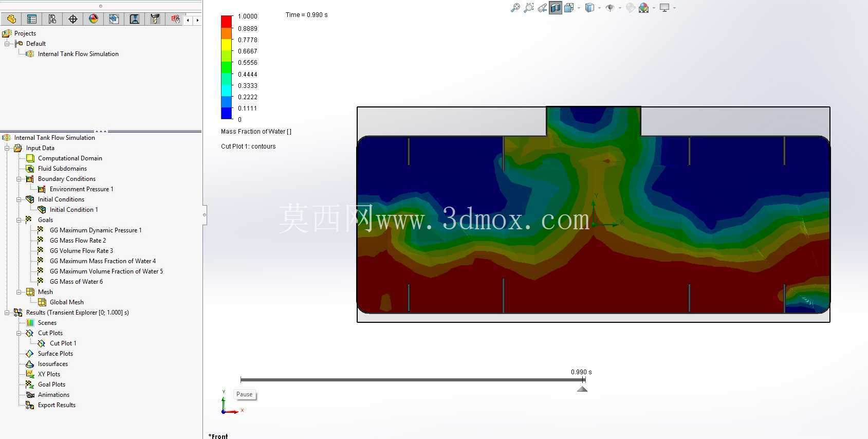868x439 pixels.
Task: Toggle the Section View icon
Action: [556, 8]
